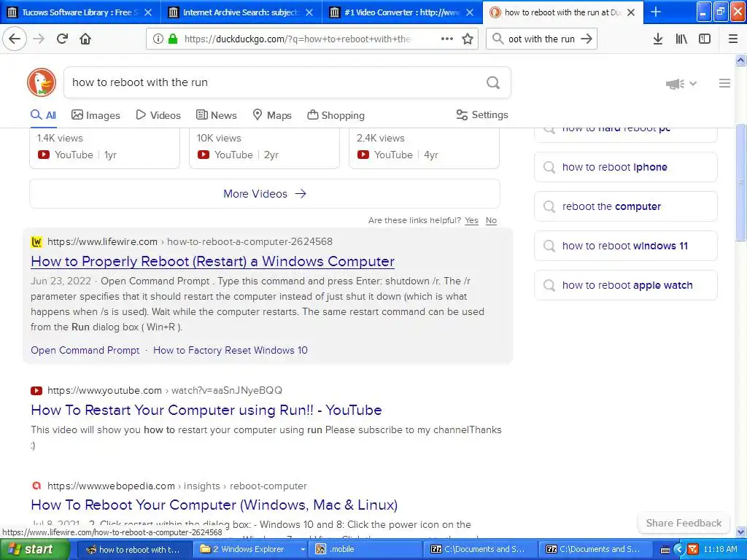Bookmark this page with the star
The image size is (747, 560).
468,39
